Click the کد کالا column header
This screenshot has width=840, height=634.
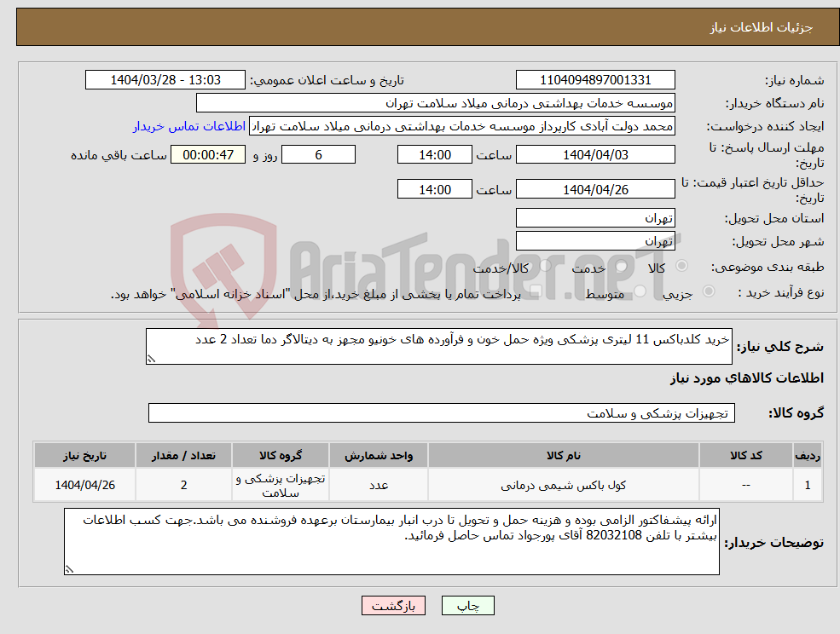point(745,455)
